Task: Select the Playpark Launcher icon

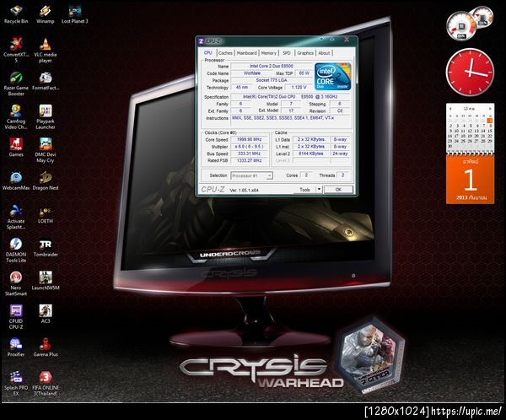Action: (x=46, y=116)
